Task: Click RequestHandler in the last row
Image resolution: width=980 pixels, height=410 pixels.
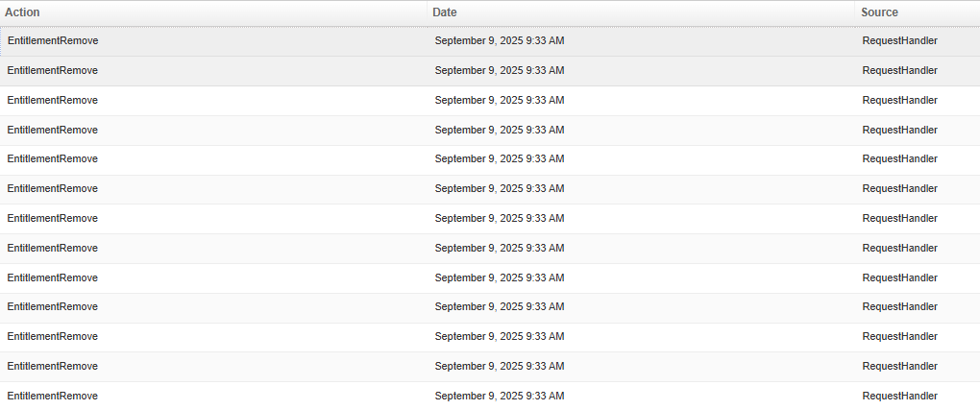Action: tap(899, 396)
